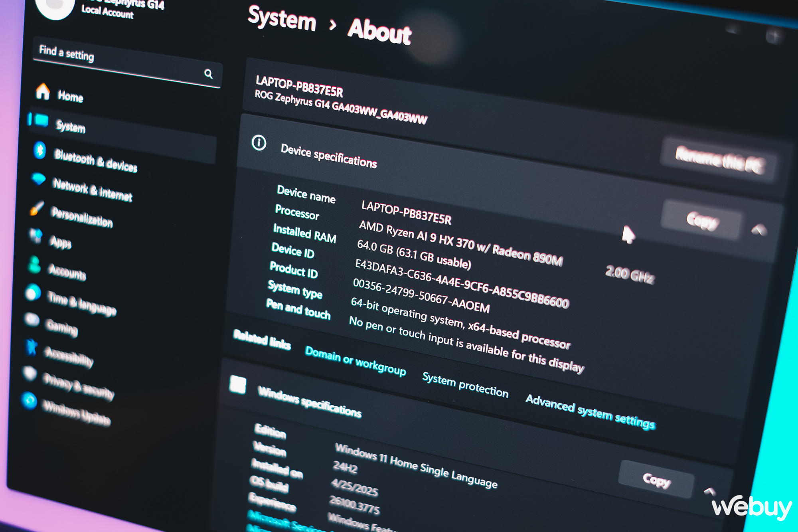Go to Network & internet settings

click(92, 190)
